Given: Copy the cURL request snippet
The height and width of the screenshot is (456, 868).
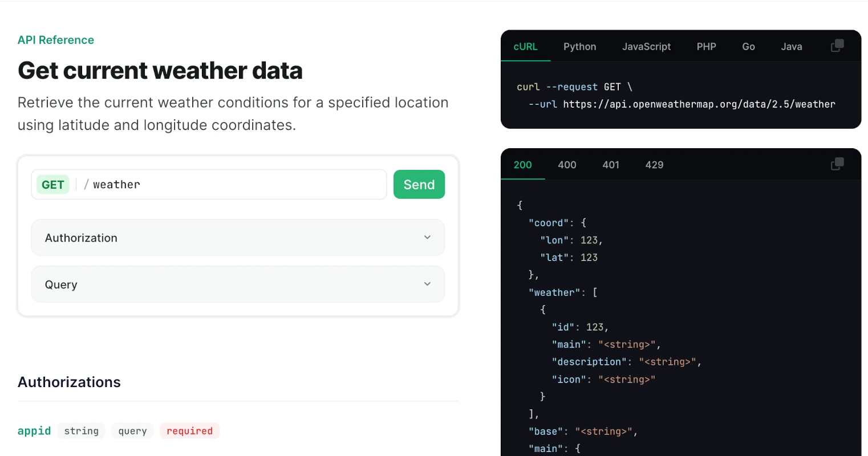Looking at the screenshot, I should [837, 45].
